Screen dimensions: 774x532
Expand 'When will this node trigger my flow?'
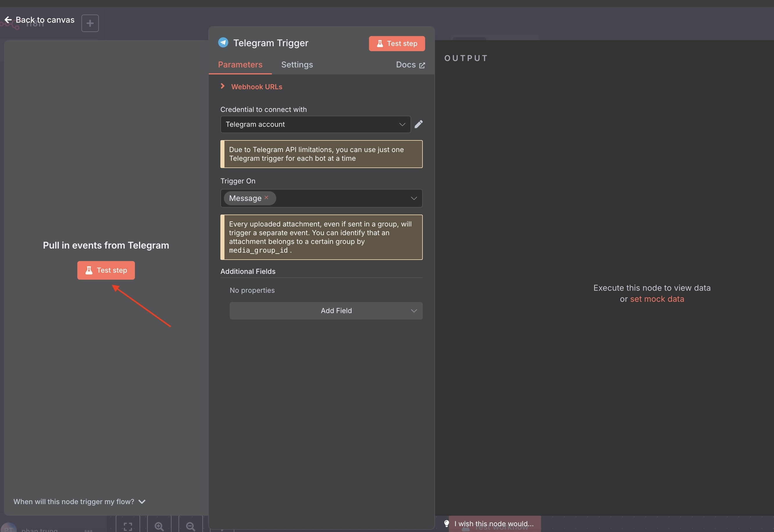[79, 502]
